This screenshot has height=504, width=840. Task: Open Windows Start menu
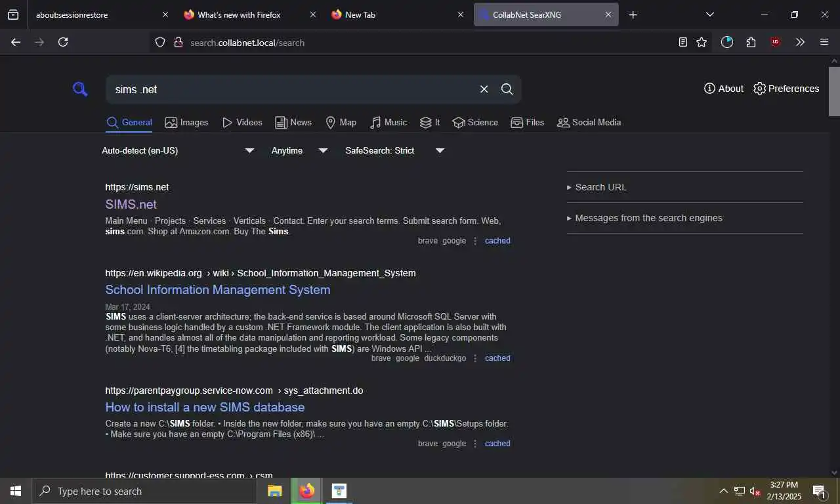16,491
